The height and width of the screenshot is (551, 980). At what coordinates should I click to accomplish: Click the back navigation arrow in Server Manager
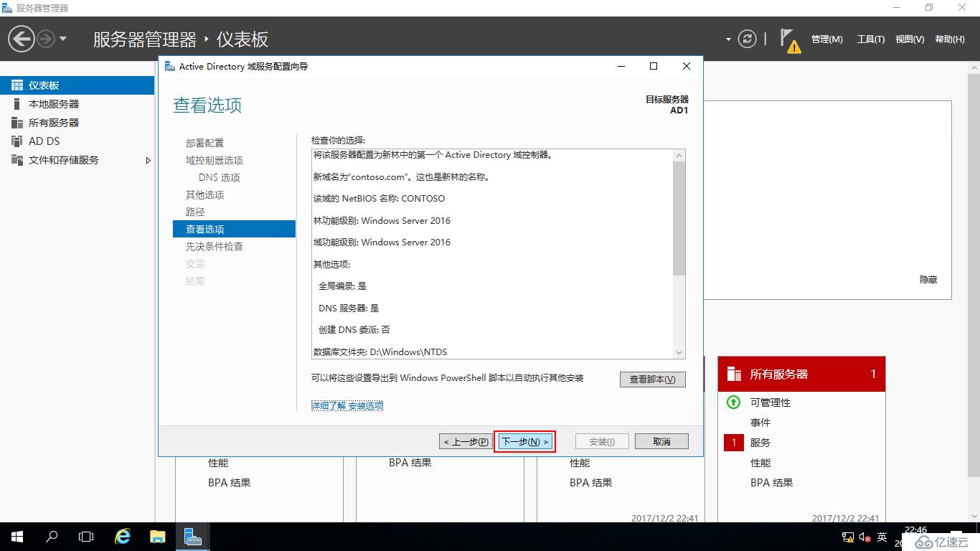[x=22, y=39]
